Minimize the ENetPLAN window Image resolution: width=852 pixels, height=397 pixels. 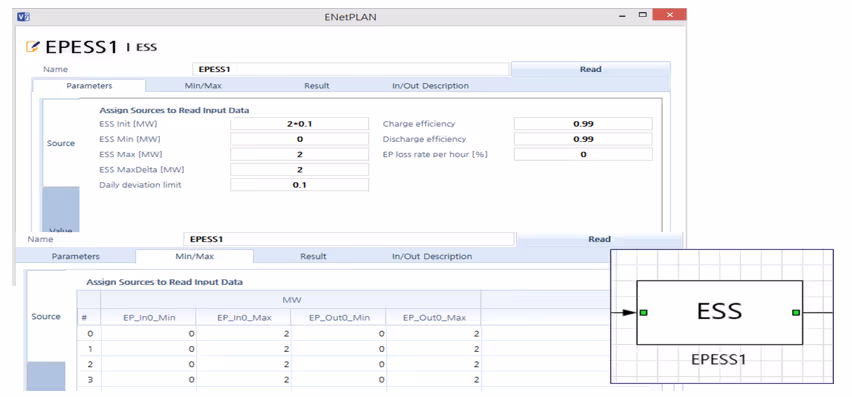(x=623, y=16)
